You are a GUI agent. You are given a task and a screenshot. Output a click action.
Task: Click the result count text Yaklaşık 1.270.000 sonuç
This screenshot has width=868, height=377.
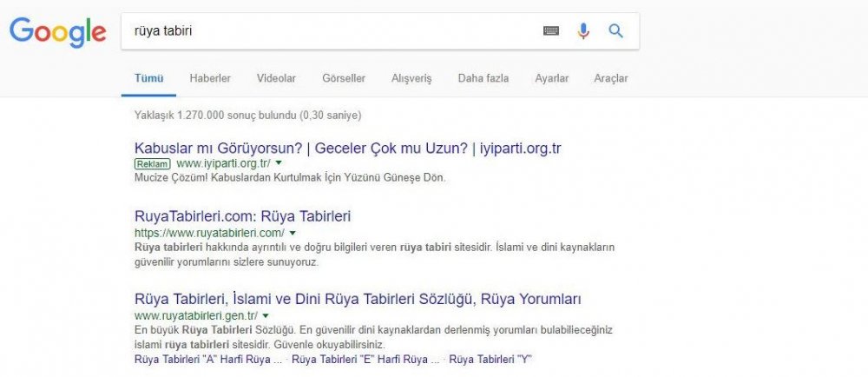click(247, 116)
